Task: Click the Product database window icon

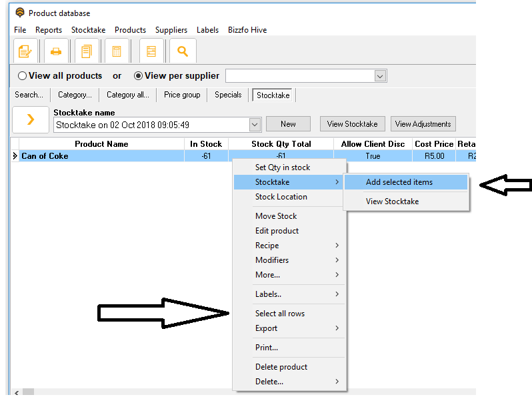Action: 20,13
